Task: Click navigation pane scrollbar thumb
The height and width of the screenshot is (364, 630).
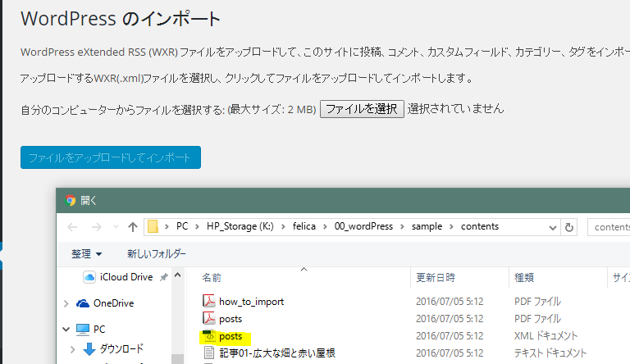Action: [177, 359]
